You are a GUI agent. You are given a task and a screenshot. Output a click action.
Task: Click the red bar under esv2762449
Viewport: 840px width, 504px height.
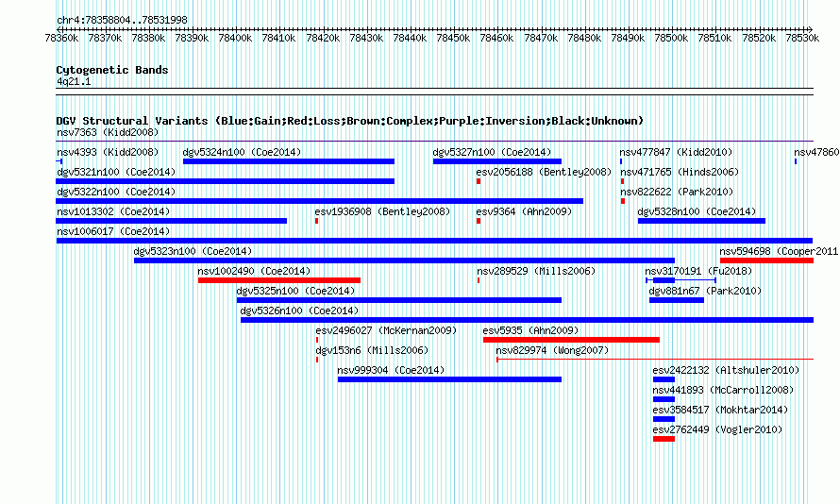[x=664, y=439]
